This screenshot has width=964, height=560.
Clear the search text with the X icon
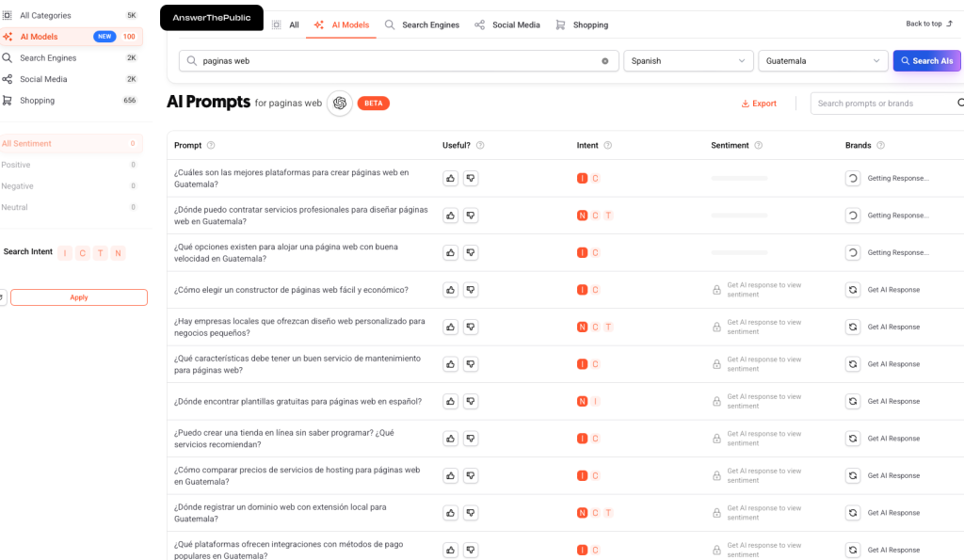point(605,61)
